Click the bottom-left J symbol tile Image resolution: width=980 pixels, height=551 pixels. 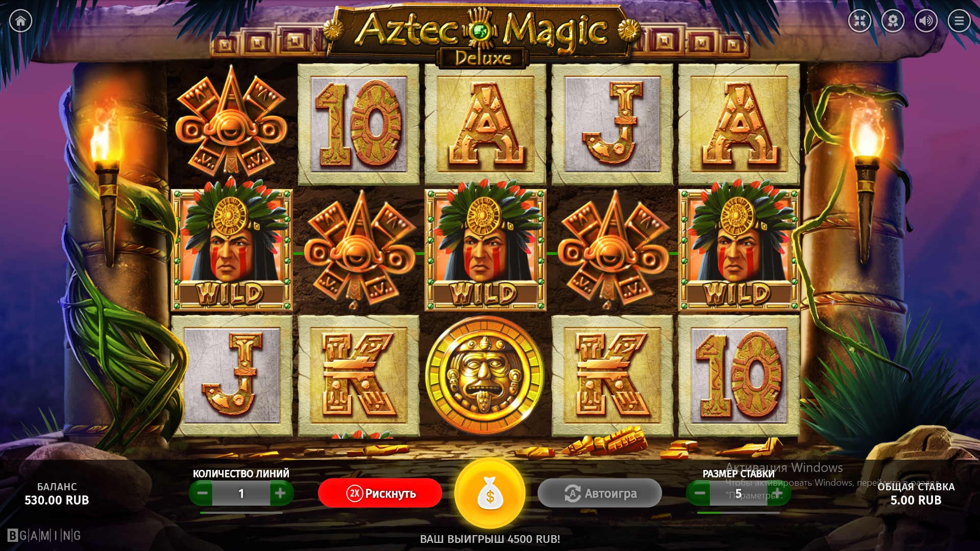point(232,376)
